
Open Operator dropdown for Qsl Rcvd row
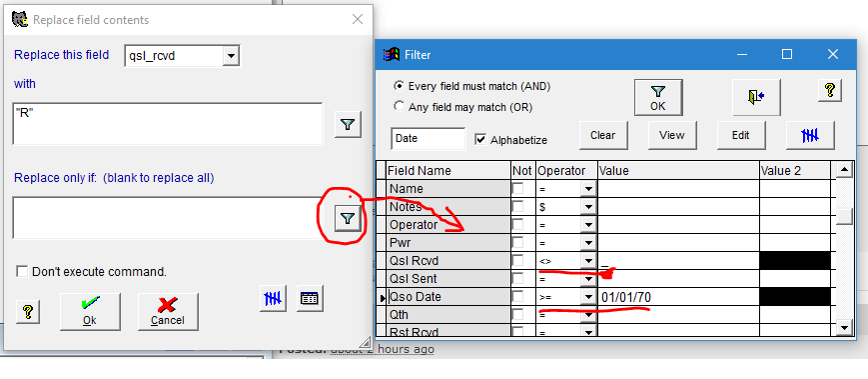[x=588, y=260]
